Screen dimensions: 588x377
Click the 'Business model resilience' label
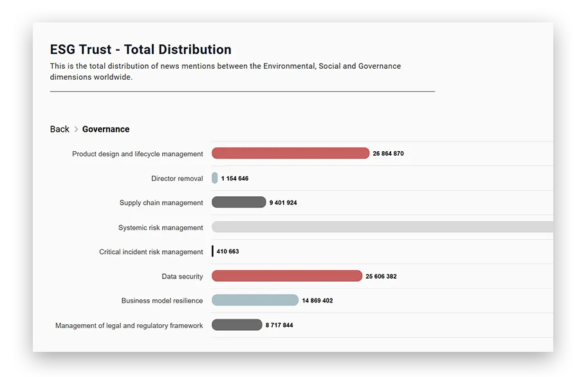coord(162,300)
